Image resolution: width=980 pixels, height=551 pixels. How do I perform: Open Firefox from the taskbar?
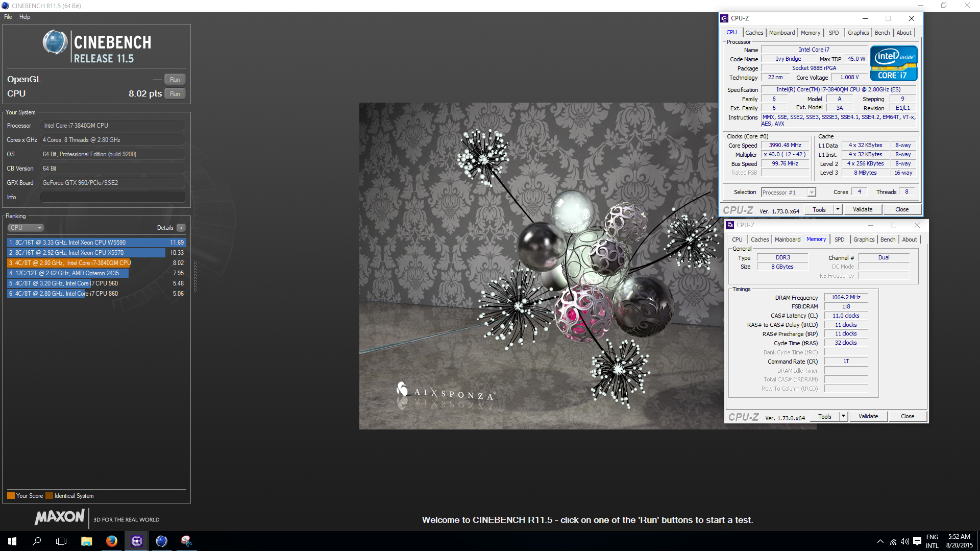(111, 541)
